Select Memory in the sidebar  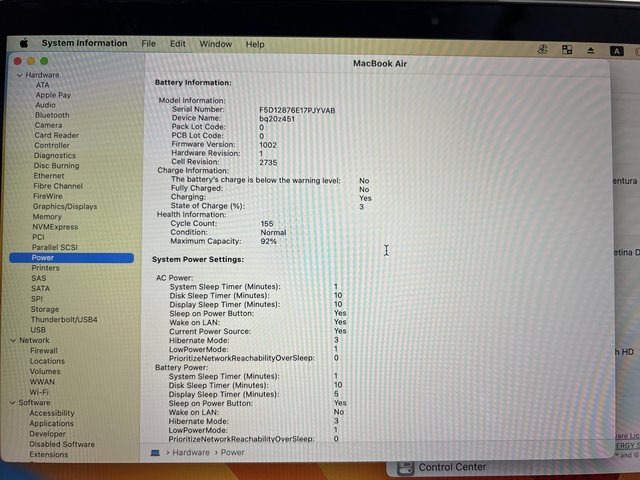coord(47,217)
